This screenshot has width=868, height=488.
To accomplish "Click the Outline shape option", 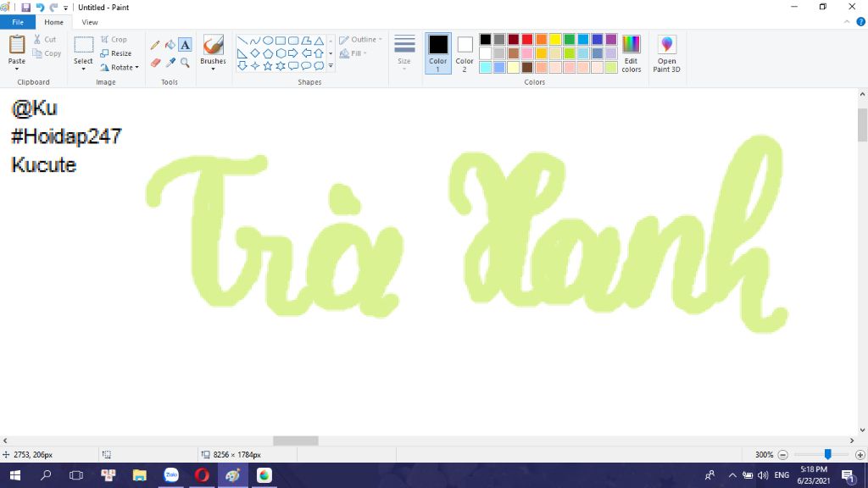I will [360, 39].
